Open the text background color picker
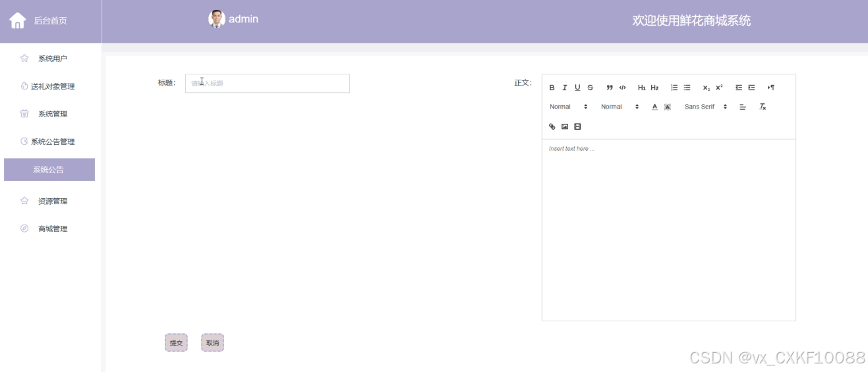868x372 pixels. coord(668,107)
